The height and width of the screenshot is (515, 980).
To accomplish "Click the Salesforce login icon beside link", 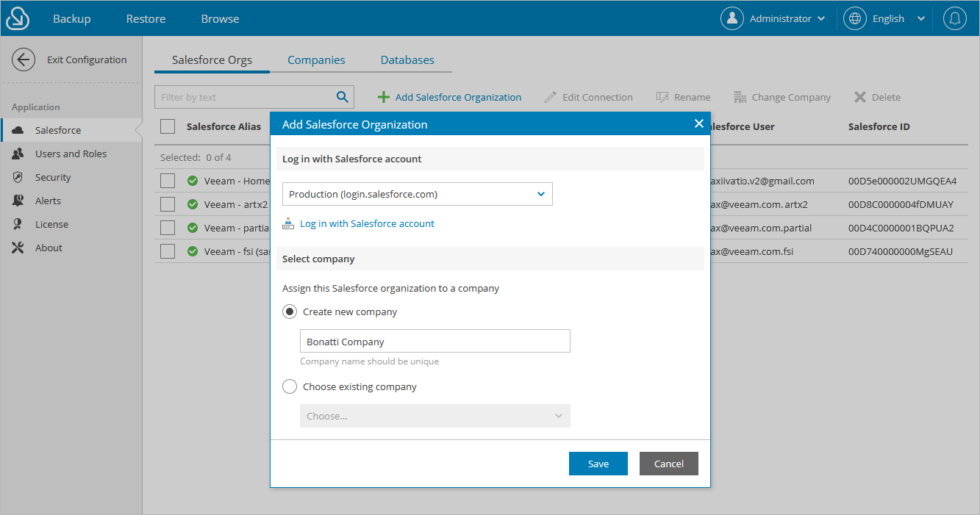I will 288,223.
